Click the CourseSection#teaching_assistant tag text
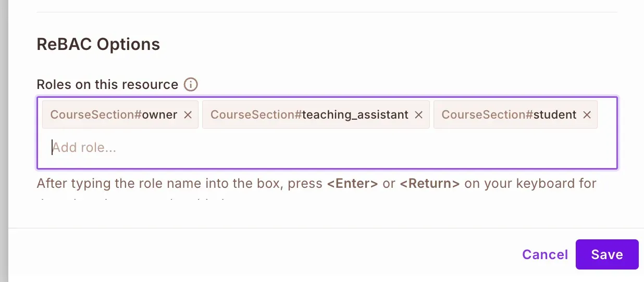Image resolution: width=644 pixels, height=282 pixels. (x=309, y=115)
